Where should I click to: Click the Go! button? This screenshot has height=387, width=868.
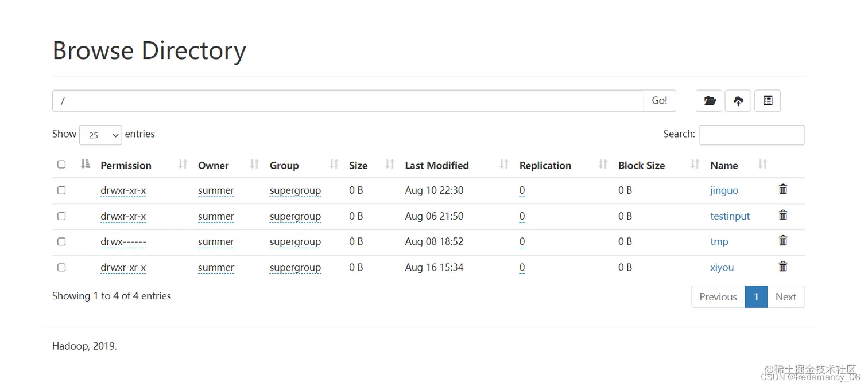pyautogui.click(x=660, y=101)
